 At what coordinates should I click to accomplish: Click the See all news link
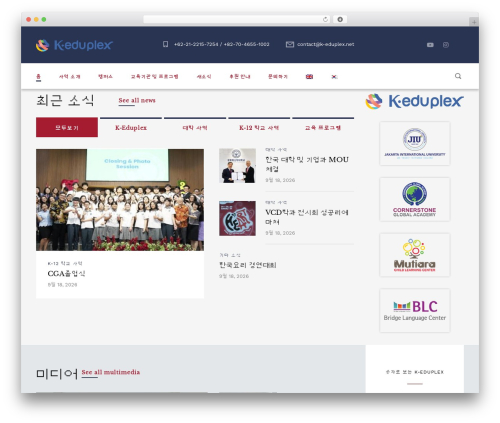(x=137, y=100)
